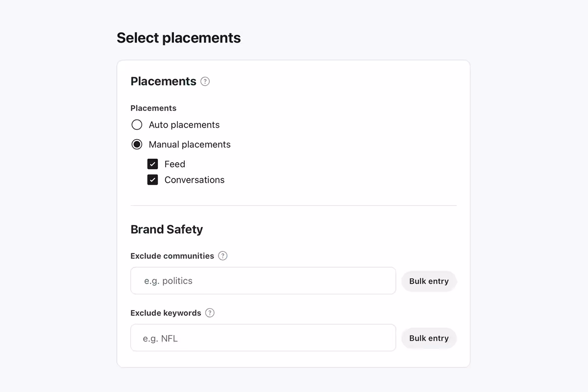Open Bulk entry for excluded communities
The image size is (588, 392).
[x=429, y=281]
